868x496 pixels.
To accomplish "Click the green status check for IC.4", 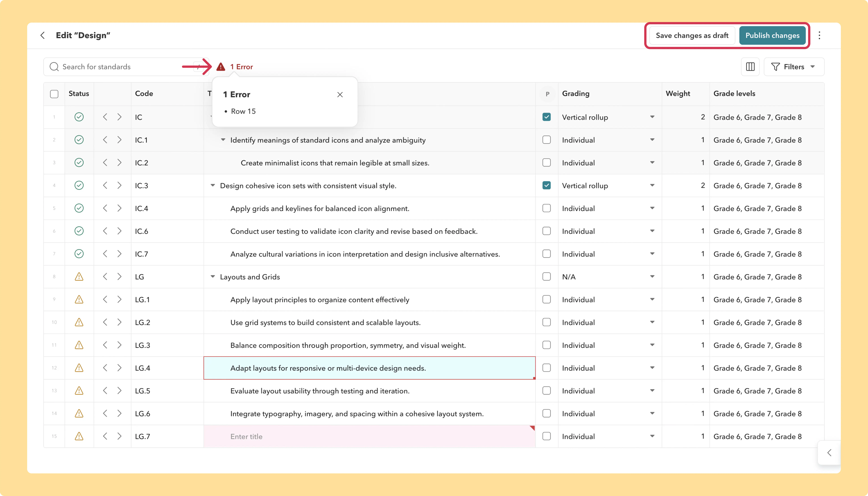I will tap(79, 208).
